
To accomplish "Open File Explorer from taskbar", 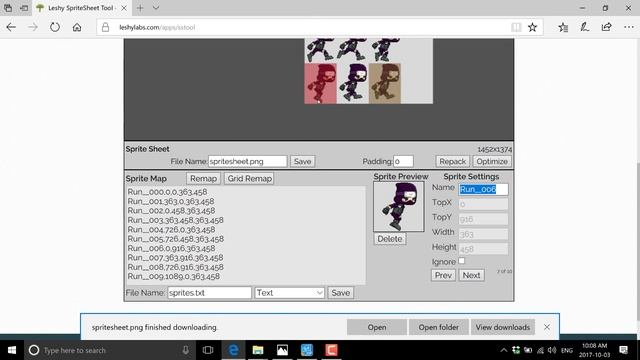I will coord(258,350).
